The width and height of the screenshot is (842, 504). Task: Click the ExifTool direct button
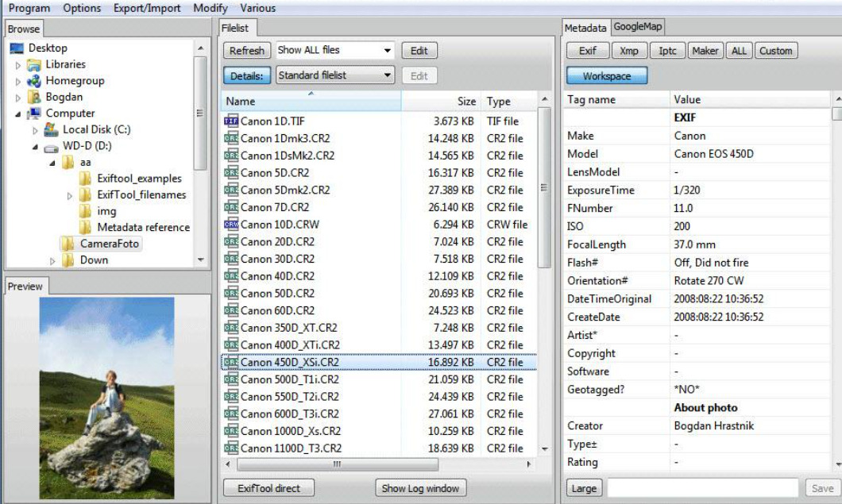[x=269, y=488]
